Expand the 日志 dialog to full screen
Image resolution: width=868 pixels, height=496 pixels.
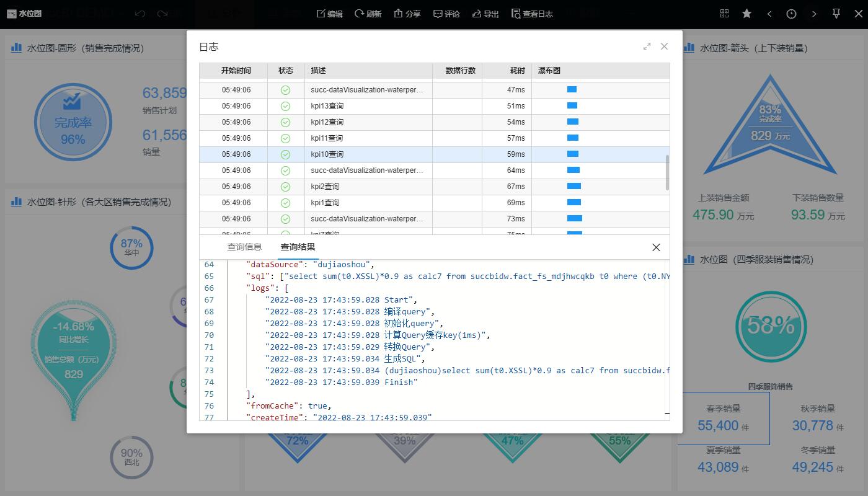pos(647,46)
